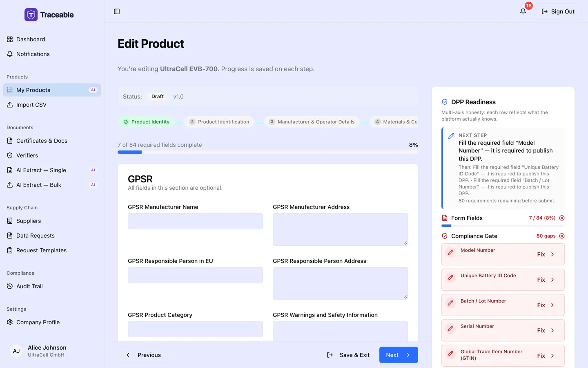Go to step 3 Manufacturer & Operator Details

coord(312,122)
